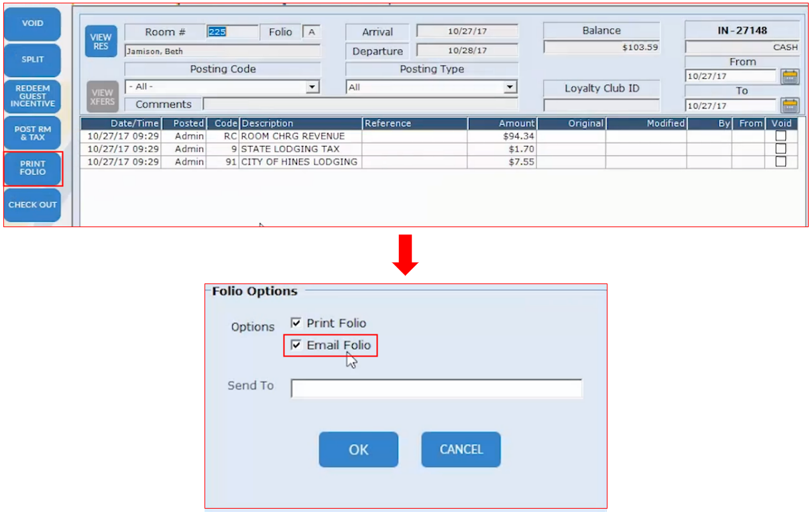This screenshot has height=512, width=812.
Task: Uncheck the Email Folio checkbox
Action: click(296, 345)
